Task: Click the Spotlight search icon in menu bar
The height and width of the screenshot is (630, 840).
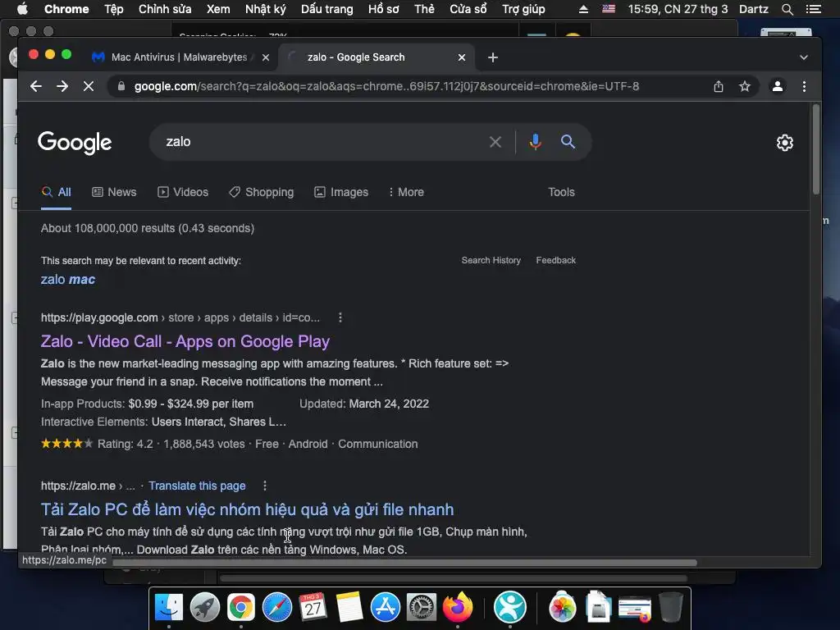Action: pos(787,9)
